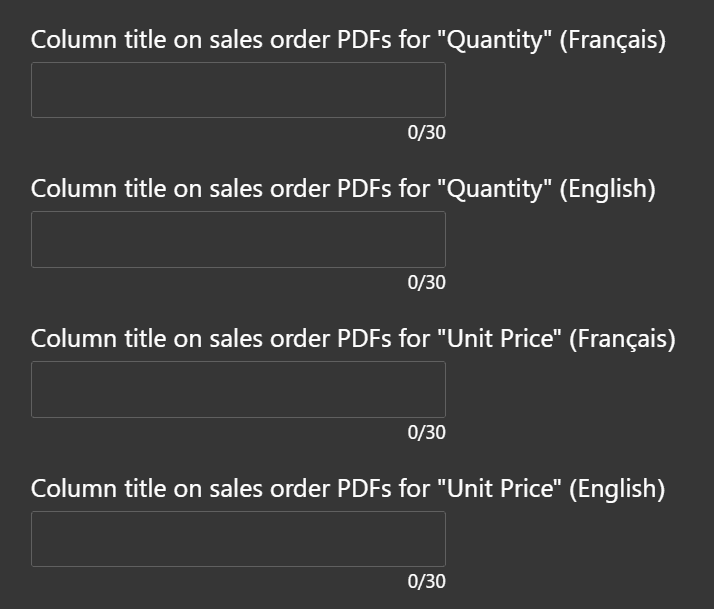Screen dimensions: 714x609
Task: Click the 0/30 counter under French Quantity field
Action: click(426, 133)
